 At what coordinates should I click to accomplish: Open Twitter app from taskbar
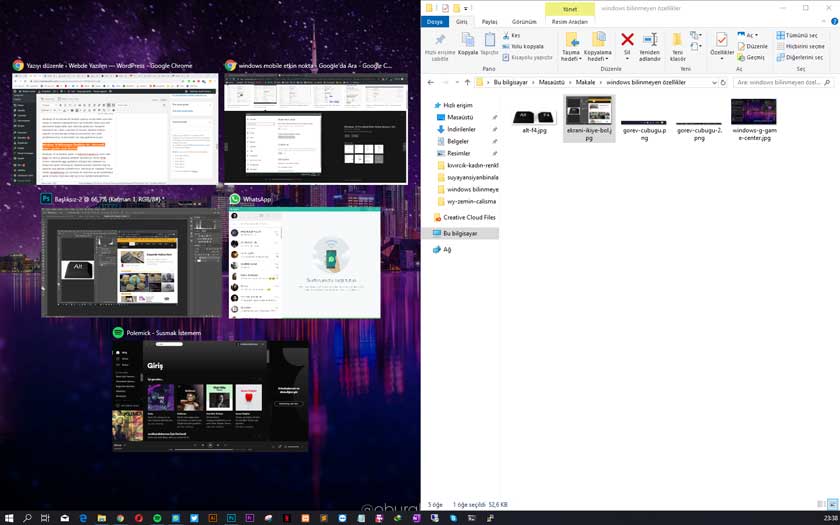(194, 518)
